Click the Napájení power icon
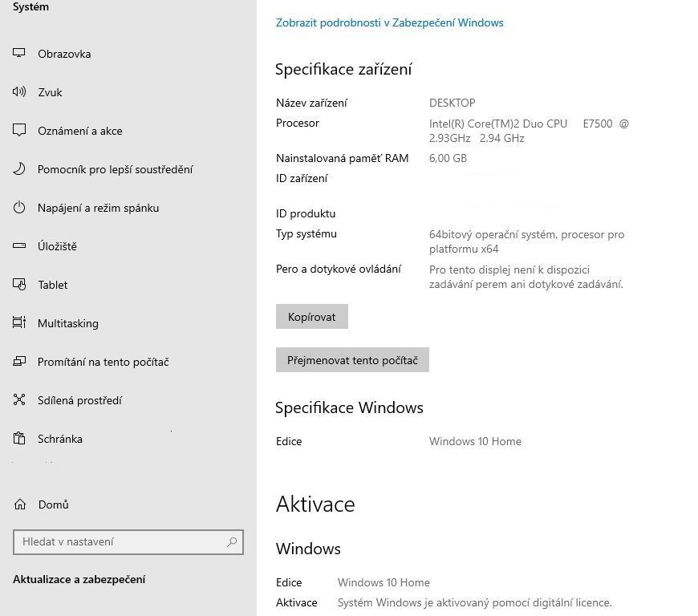Screen dimensions: 698x616 pos(20,208)
